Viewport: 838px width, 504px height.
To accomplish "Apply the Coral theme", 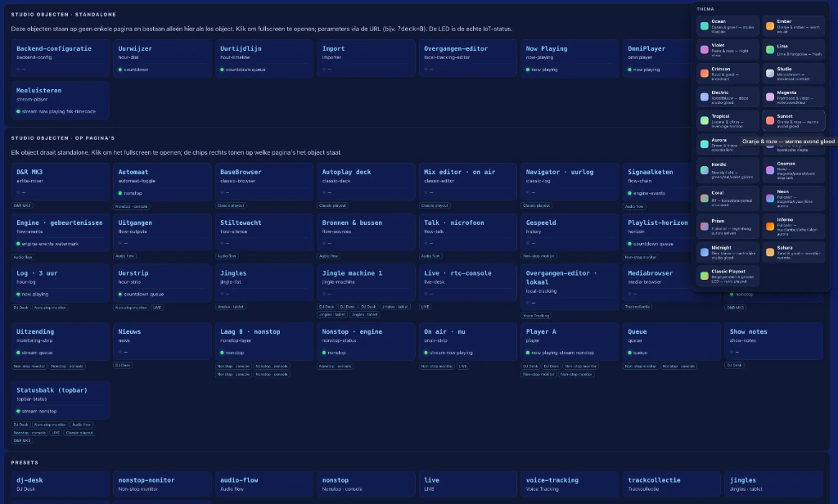I will 728,198.
